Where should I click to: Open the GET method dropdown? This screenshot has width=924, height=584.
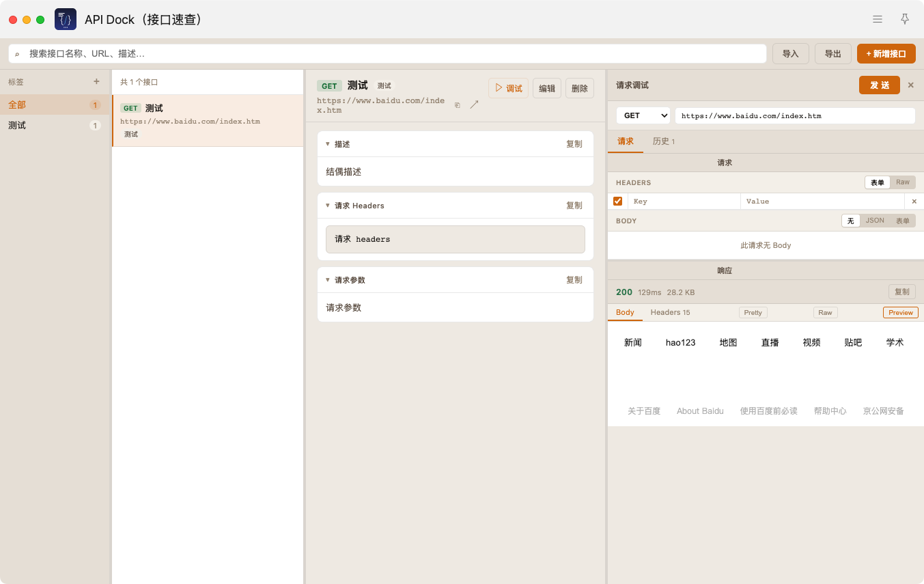point(642,115)
